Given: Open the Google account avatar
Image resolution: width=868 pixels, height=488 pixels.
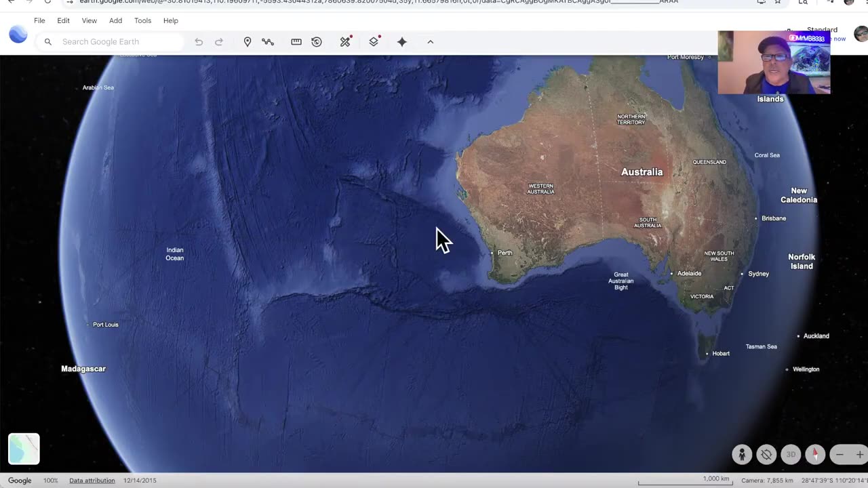Looking at the screenshot, I should (x=861, y=34).
